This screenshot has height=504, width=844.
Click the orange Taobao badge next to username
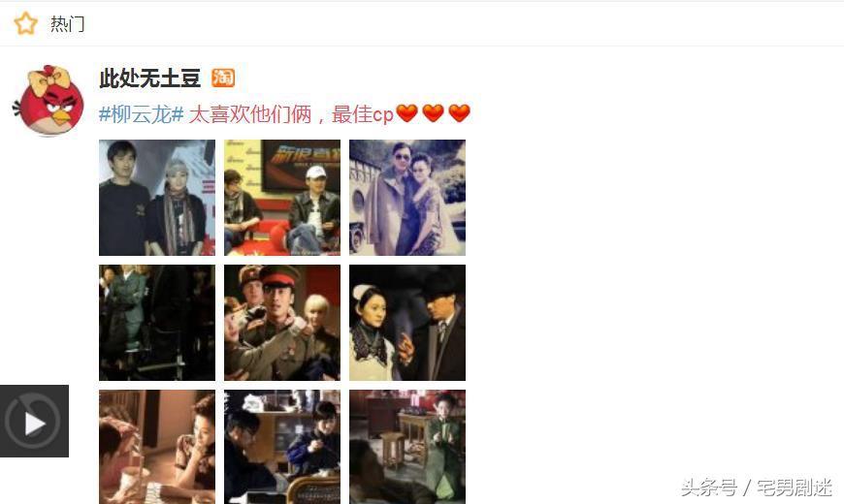(x=223, y=78)
